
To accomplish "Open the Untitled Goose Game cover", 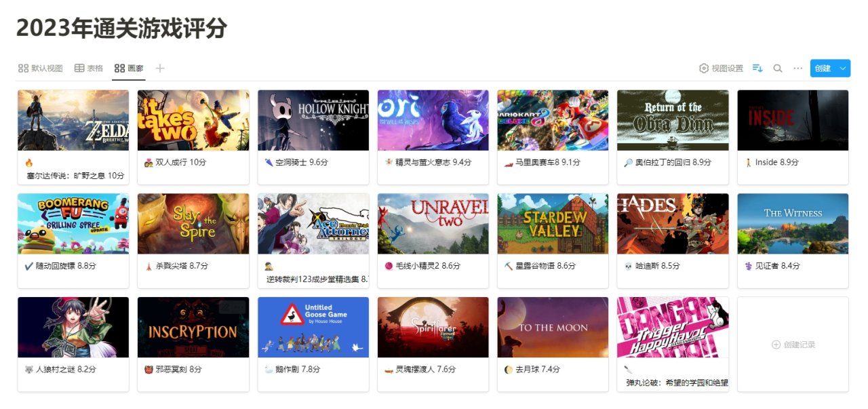I will click(x=313, y=327).
